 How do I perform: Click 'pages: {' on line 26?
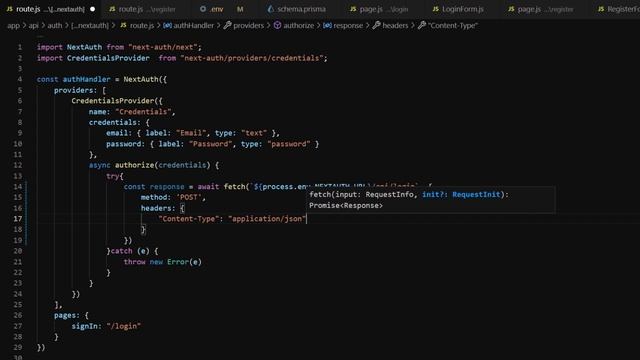[71, 315]
